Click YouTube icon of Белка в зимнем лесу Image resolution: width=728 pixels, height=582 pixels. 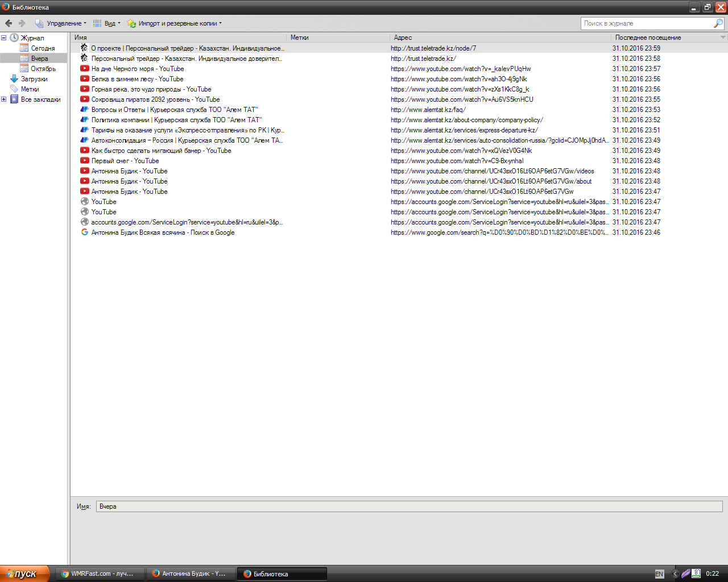pyautogui.click(x=84, y=79)
